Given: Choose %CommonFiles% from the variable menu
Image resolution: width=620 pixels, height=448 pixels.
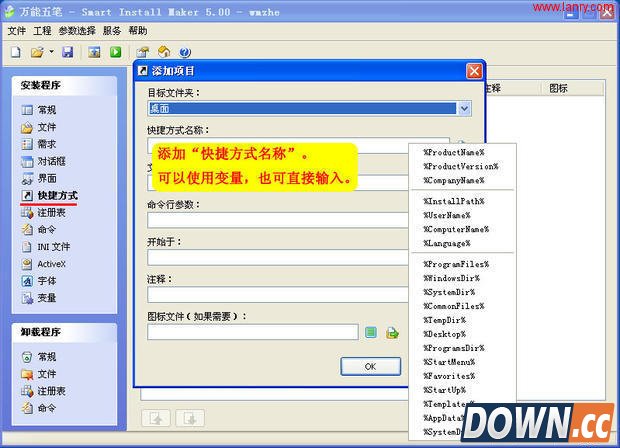Looking at the screenshot, I should [454, 306].
